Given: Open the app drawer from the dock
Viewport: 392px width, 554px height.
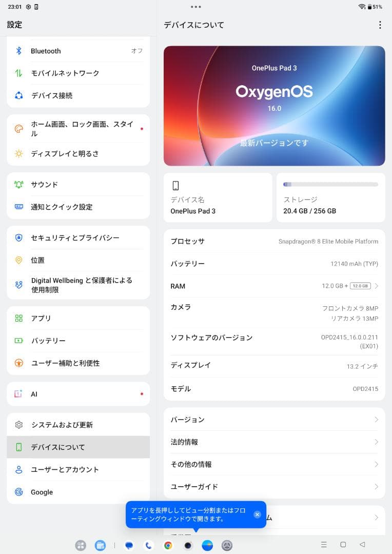Looking at the screenshot, I should (x=81, y=545).
